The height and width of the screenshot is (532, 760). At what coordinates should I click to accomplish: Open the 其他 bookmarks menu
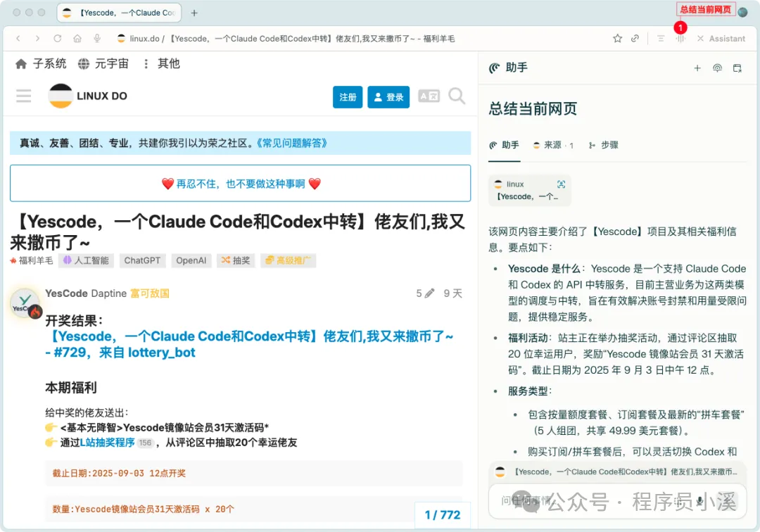pyautogui.click(x=162, y=63)
